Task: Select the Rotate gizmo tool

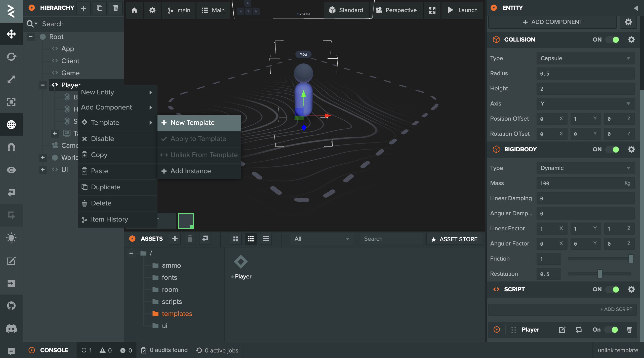Action: 11,57
